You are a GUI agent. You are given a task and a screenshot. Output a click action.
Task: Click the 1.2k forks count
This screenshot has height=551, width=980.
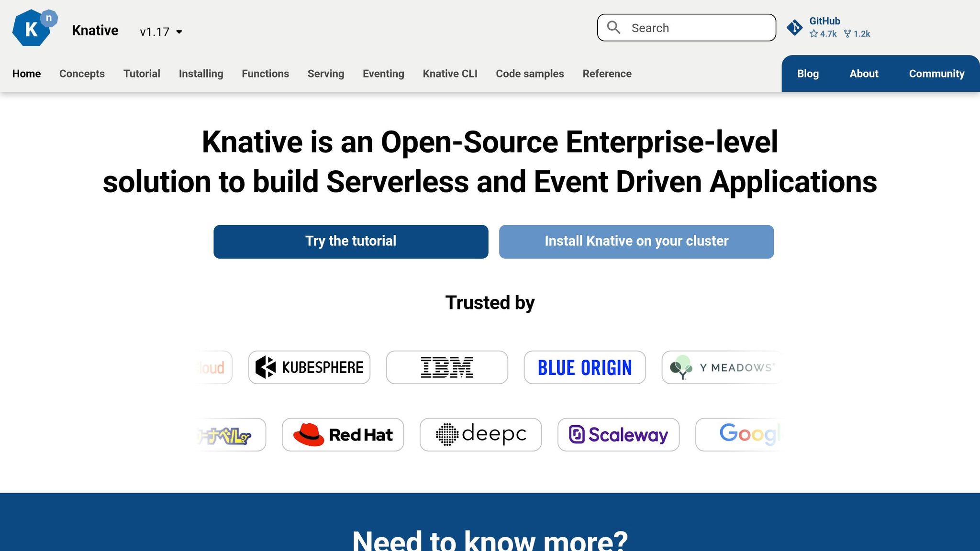[857, 34]
